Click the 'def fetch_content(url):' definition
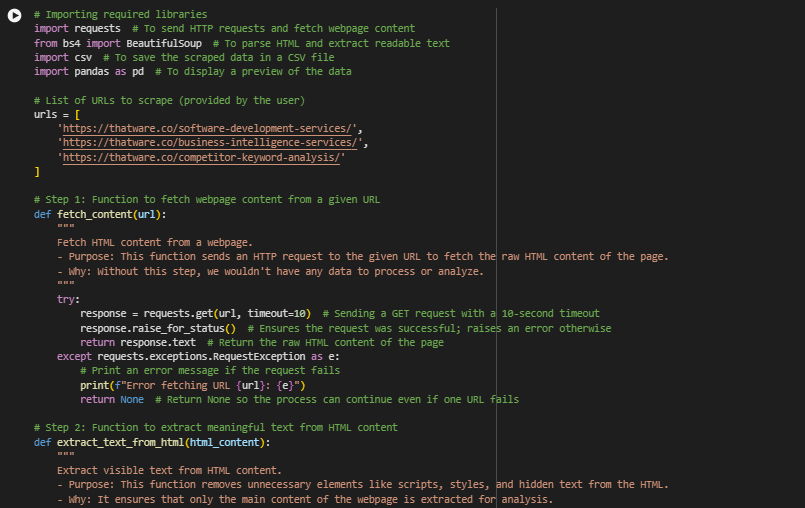 click(100, 214)
